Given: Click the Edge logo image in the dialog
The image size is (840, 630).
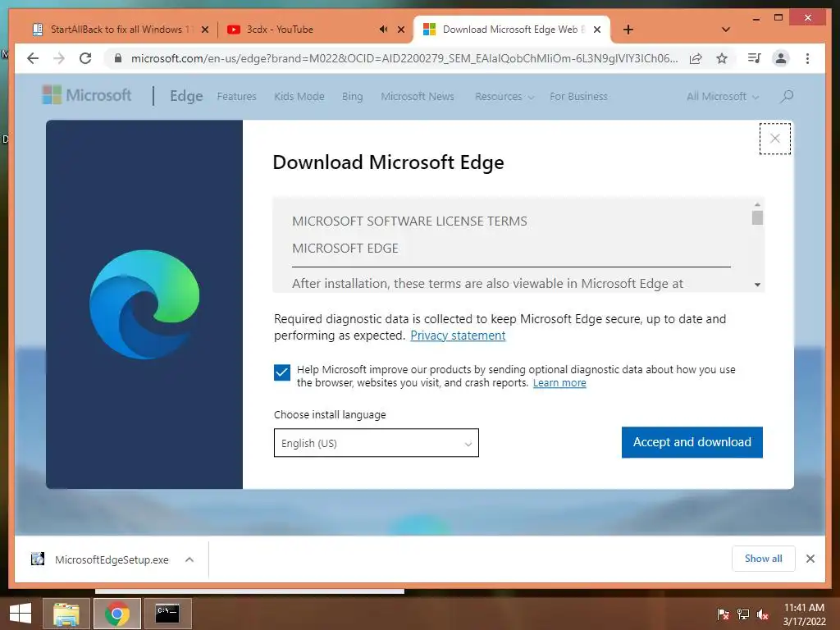Looking at the screenshot, I should [144, 304].
